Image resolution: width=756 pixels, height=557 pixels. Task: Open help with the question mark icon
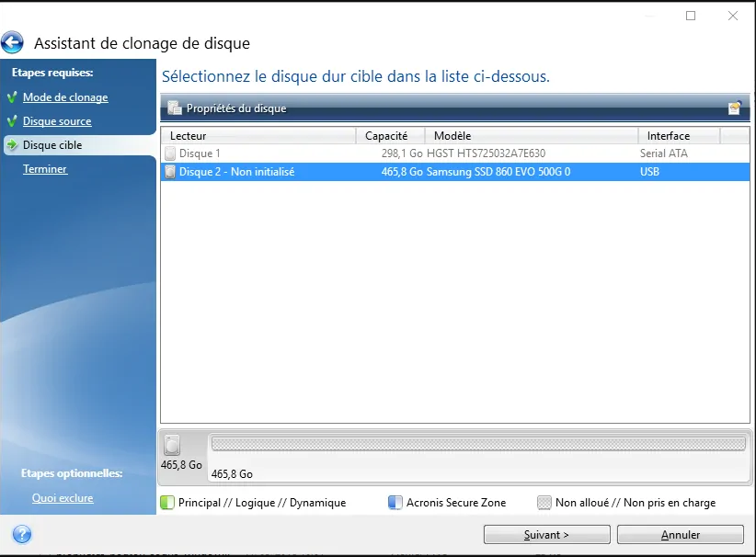coord(22,534)
